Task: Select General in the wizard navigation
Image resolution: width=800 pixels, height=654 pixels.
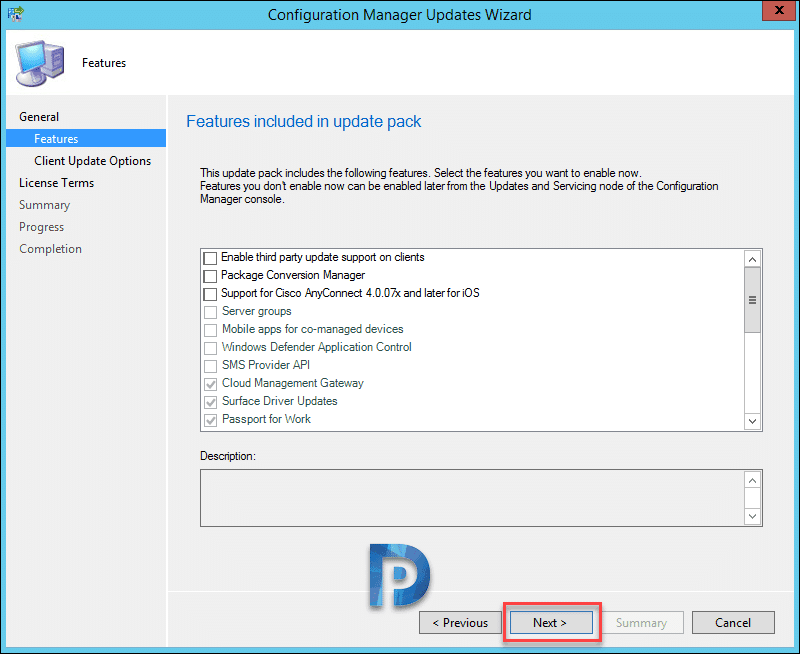Action: point(39,117)
